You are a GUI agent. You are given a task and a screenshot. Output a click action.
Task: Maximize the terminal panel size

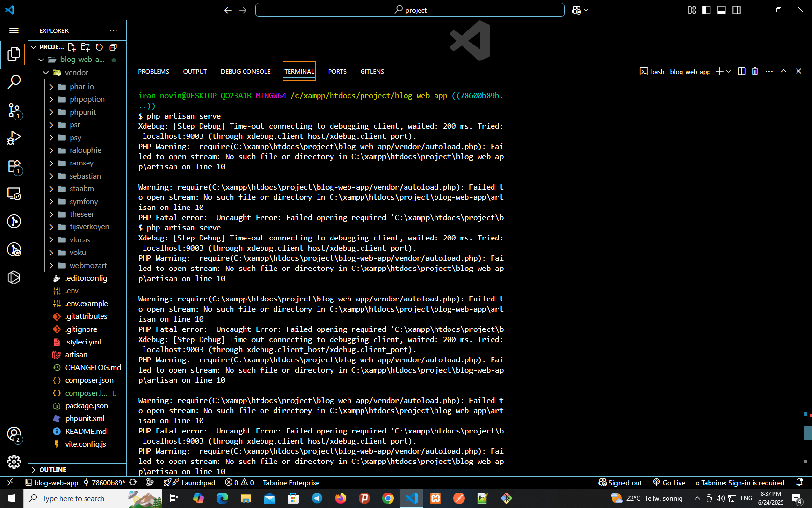pyautogui.click(x=784, y=71)
